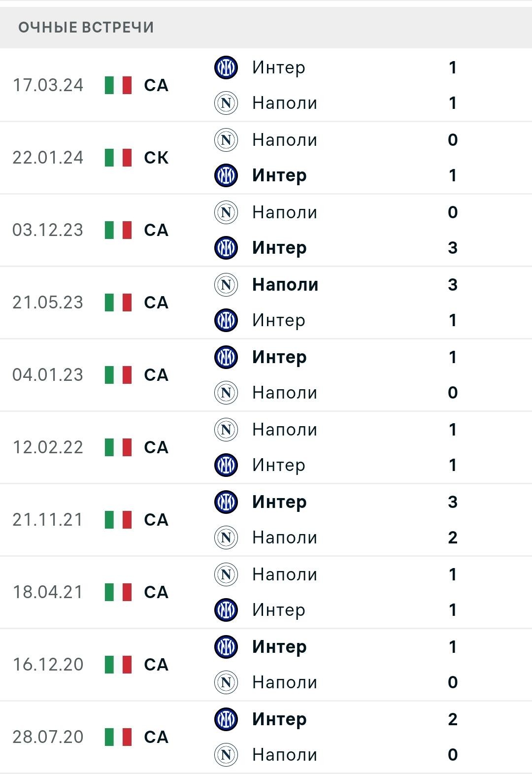This screenshot has width=532, height=774.
Task: Click the Inter logo in the 17.03.24 match
Action: pos(226,67)
